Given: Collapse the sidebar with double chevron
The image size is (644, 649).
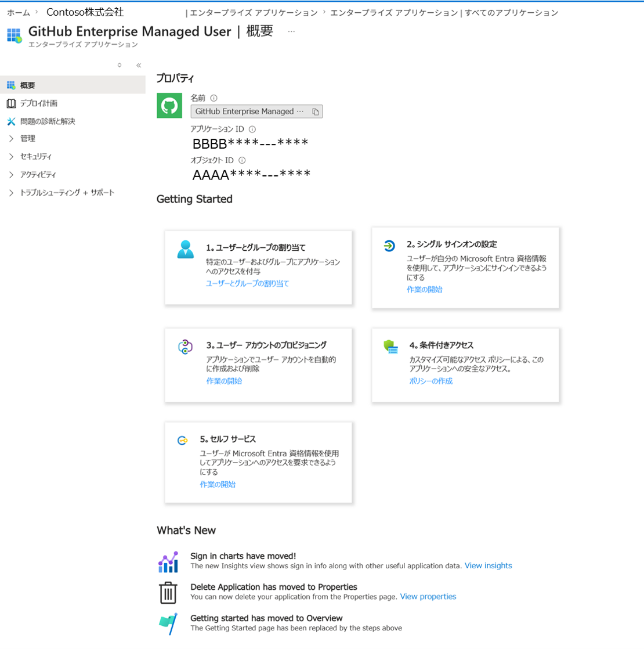Looking at the screenshot, I should click(139, 66).
